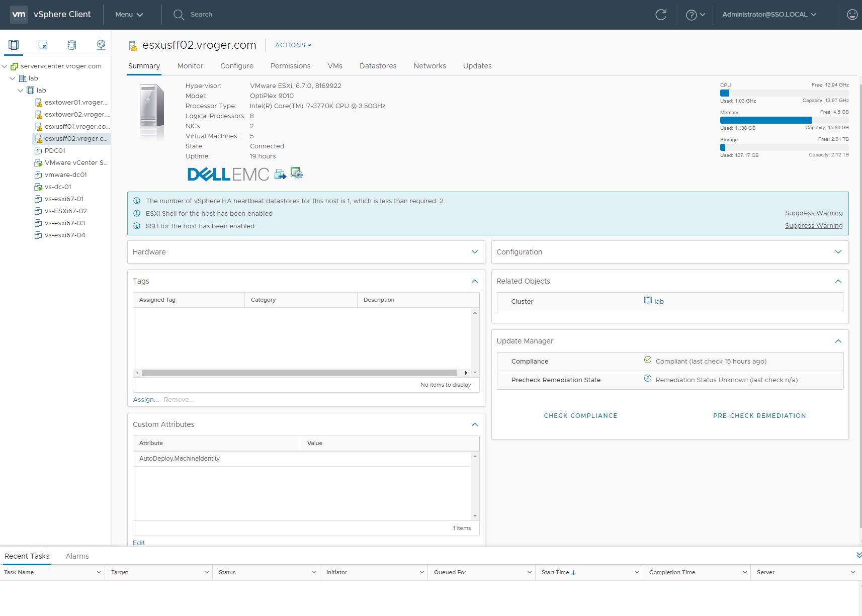Viewport: 862px width, 616px height.
Task: Click the Dell EMC logo
Action: click(228, 174)
